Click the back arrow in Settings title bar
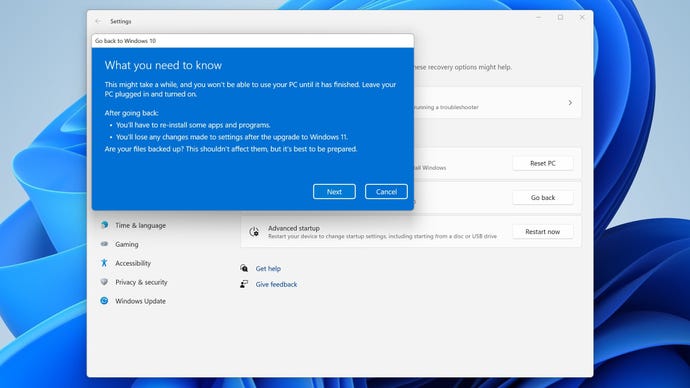The image size is (690, 388). coord(98,21)
